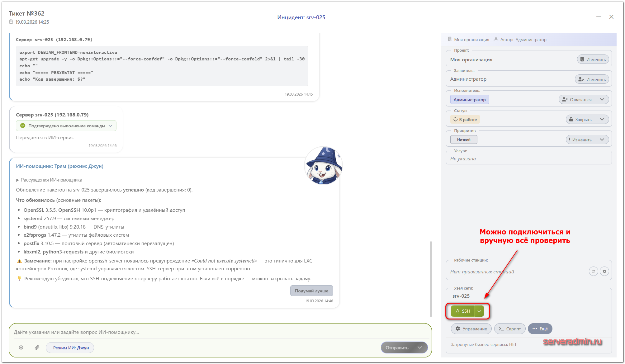This screenshot has width=625, height=364.
Task: Click the hash icon in Рабочие станции
Action: point(593,272)
